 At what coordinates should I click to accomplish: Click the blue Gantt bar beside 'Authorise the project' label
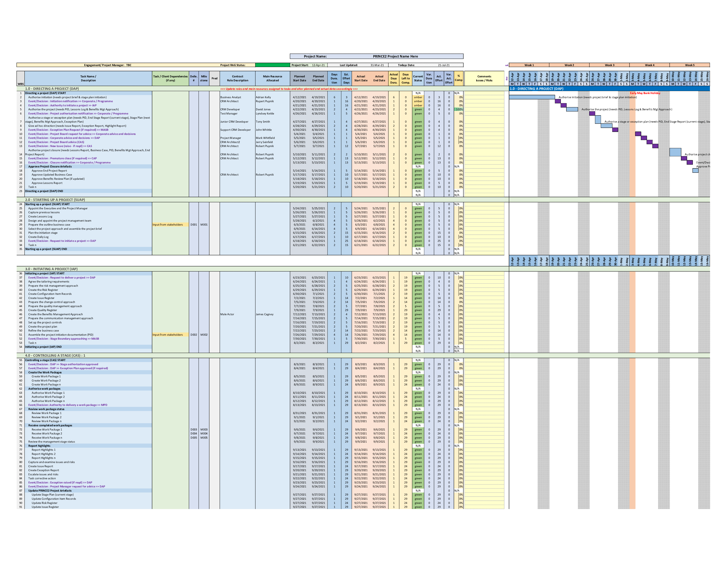pos(572,109)
